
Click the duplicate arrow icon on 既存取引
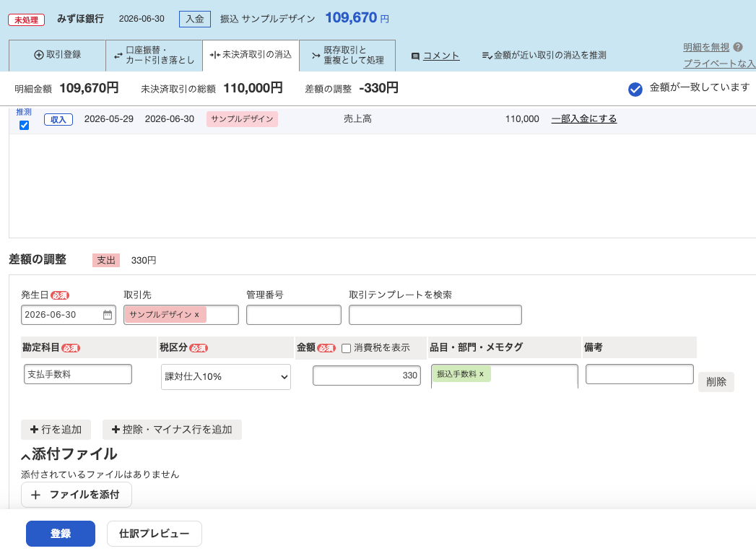316,56
